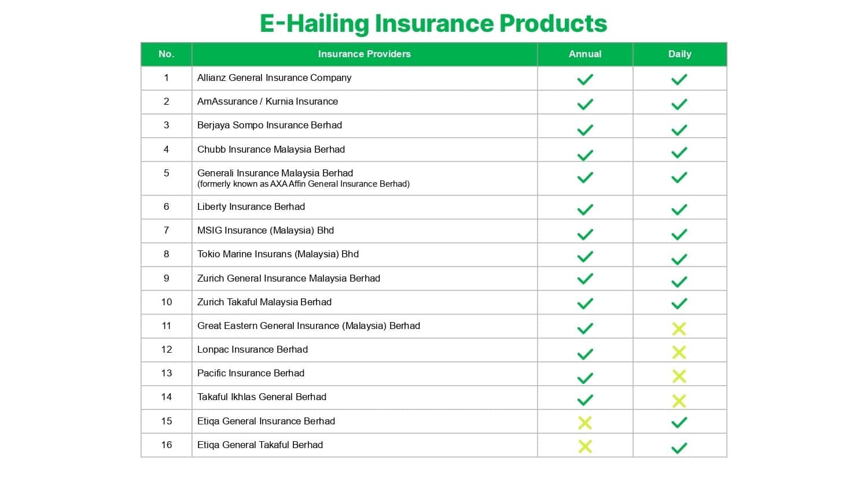The height and width of the screenshot is (488, 868).
Task: Click Generali Insurance Malaysia Berhad provider name
Action: [275, 173]
